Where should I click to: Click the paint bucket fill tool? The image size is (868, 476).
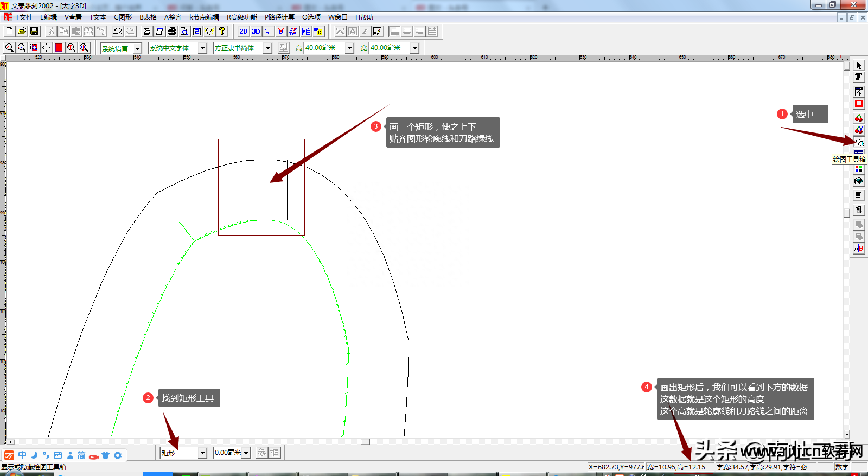859,181
